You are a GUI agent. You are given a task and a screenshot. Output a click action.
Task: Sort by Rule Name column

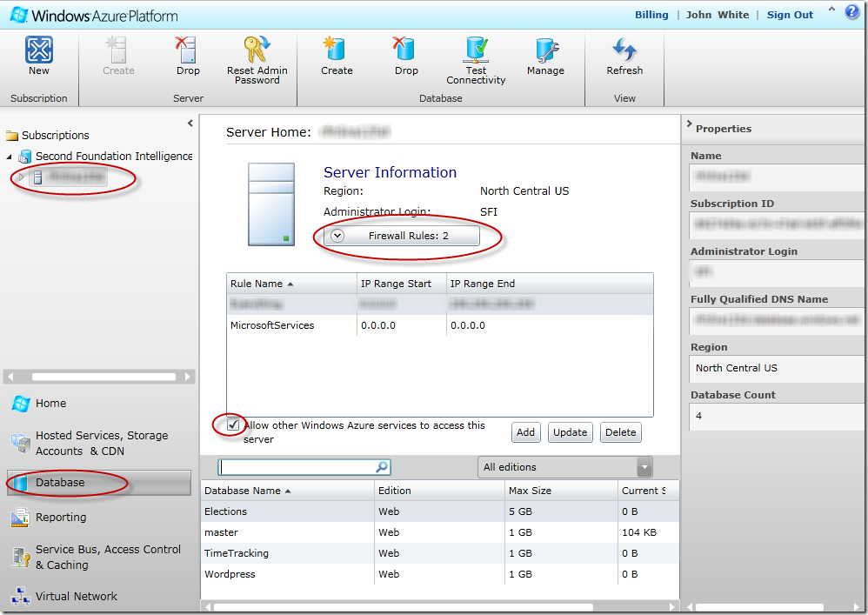pos(291,284)
